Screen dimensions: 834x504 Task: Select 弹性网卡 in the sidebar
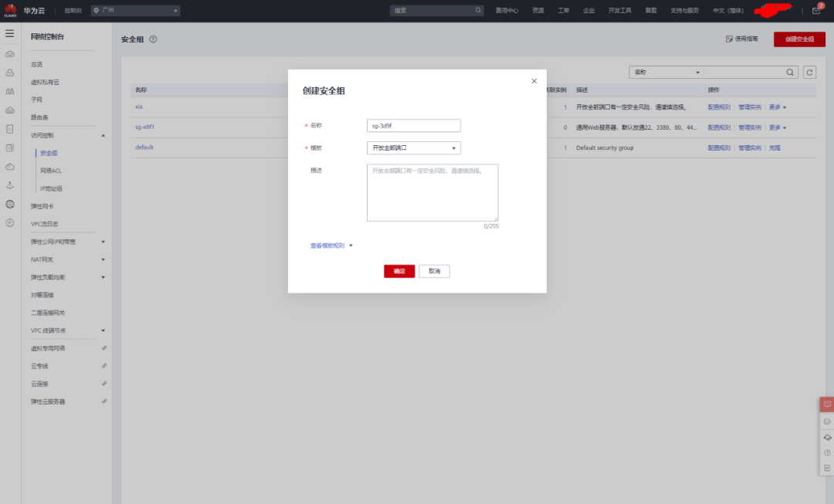tap(42, 206)
